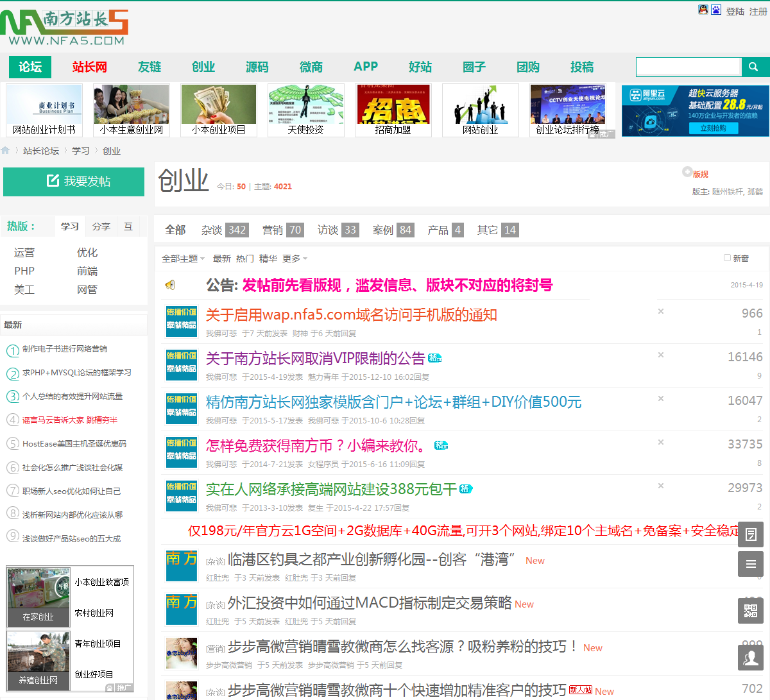Toggle the 新窗 checkbox
The width and height of the screenshot is (770, 700).
pos(727,258)
